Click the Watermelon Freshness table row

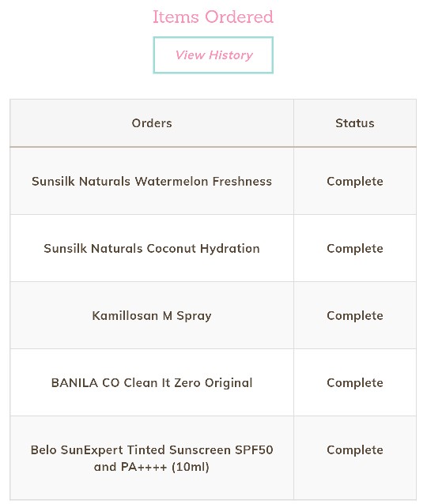(213, 181)
